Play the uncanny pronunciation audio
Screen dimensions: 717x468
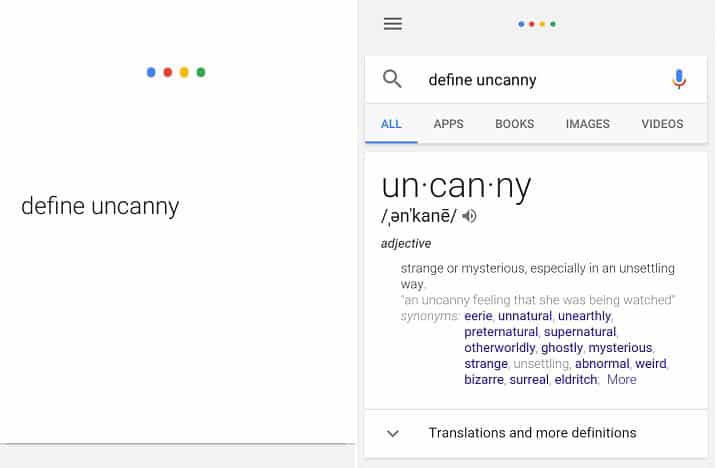(469, 216)
